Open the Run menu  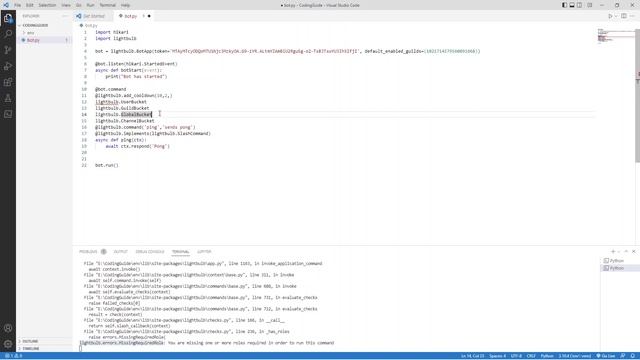pyautogui.click(x=90, y=5)
